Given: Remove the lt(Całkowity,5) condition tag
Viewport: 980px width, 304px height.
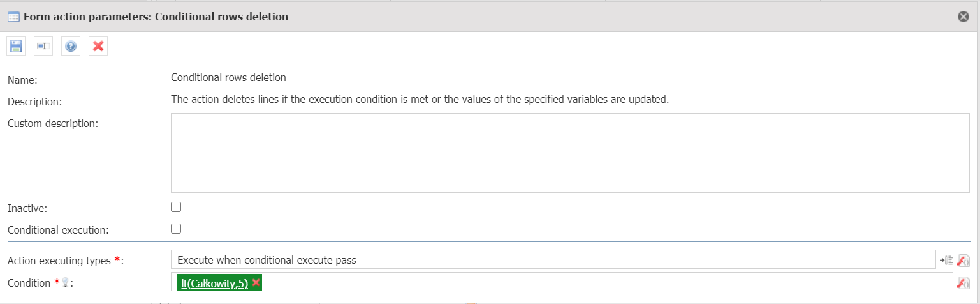Looking at the screenshot, I should click(x=256, y=282).
